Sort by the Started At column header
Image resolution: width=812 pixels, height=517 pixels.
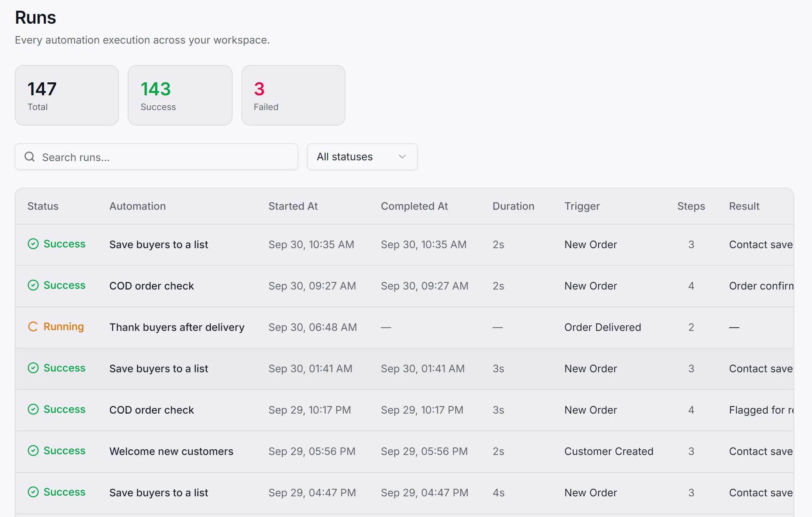point(293,206)
